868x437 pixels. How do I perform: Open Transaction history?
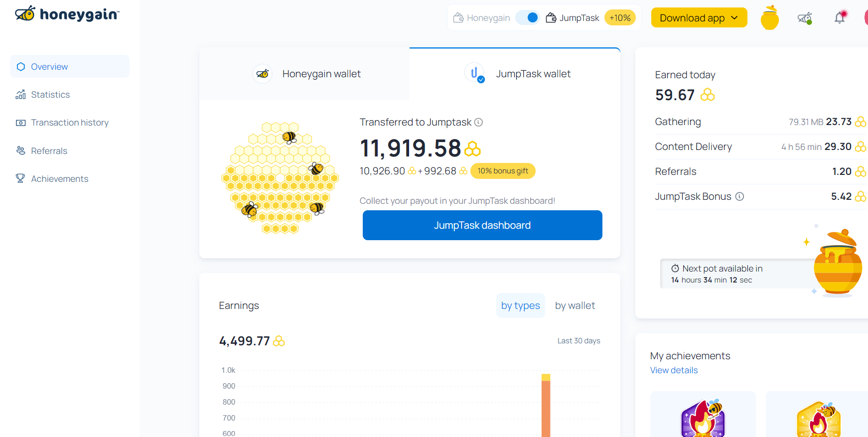click(x=70, y=122)
